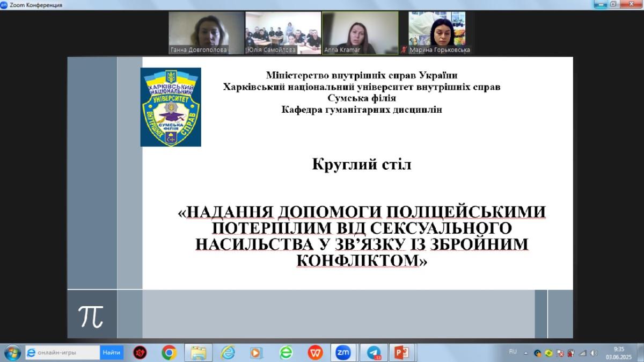Viewport: 644px width, 362px height.
Task: Switch to PowerPoint in the taskbar
Action: pos(401,353)
